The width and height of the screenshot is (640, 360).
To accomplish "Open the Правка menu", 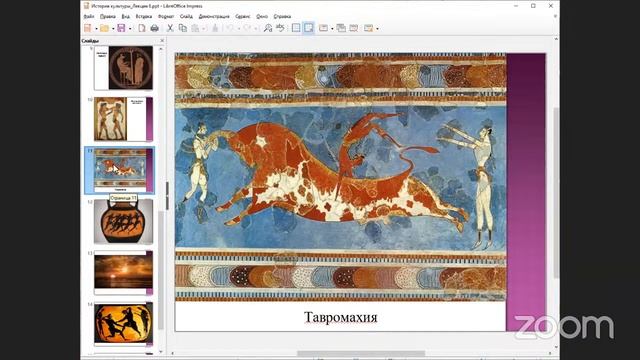I will point(107,17).
